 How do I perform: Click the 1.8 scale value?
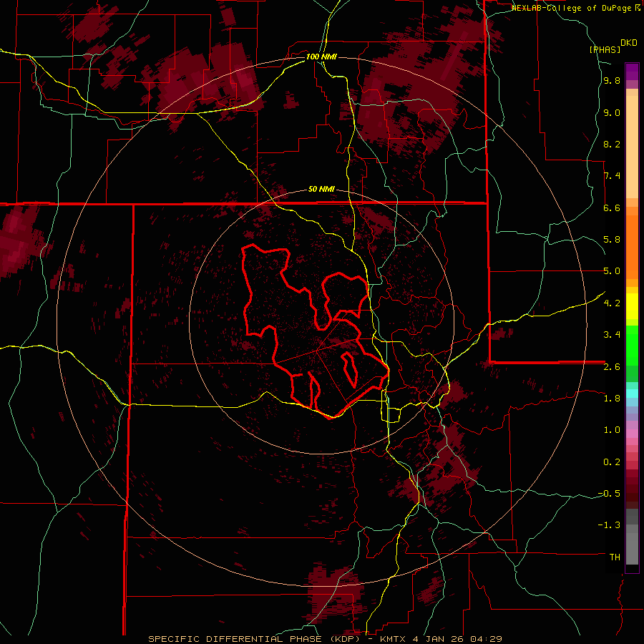click(x=612, y=399)
